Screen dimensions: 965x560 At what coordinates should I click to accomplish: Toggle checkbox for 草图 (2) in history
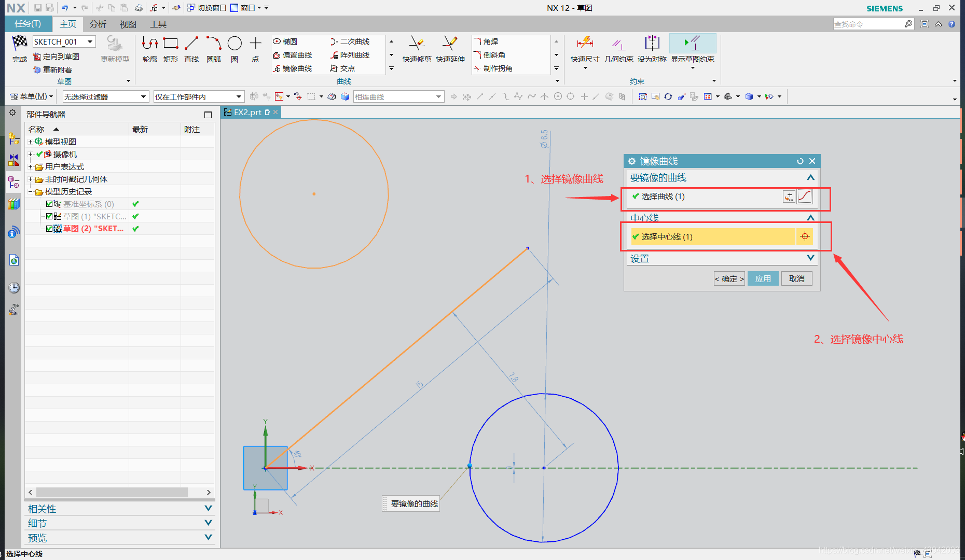49,229
